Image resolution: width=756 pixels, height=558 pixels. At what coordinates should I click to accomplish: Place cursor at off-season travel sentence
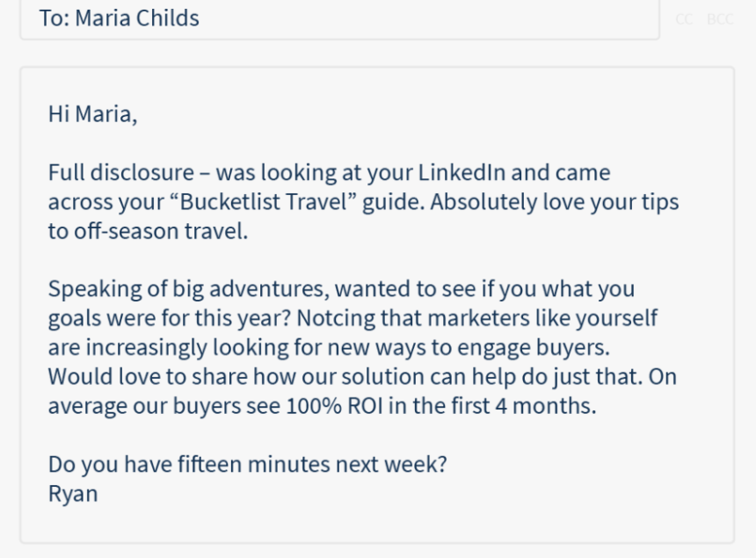(x=148, y=231)
